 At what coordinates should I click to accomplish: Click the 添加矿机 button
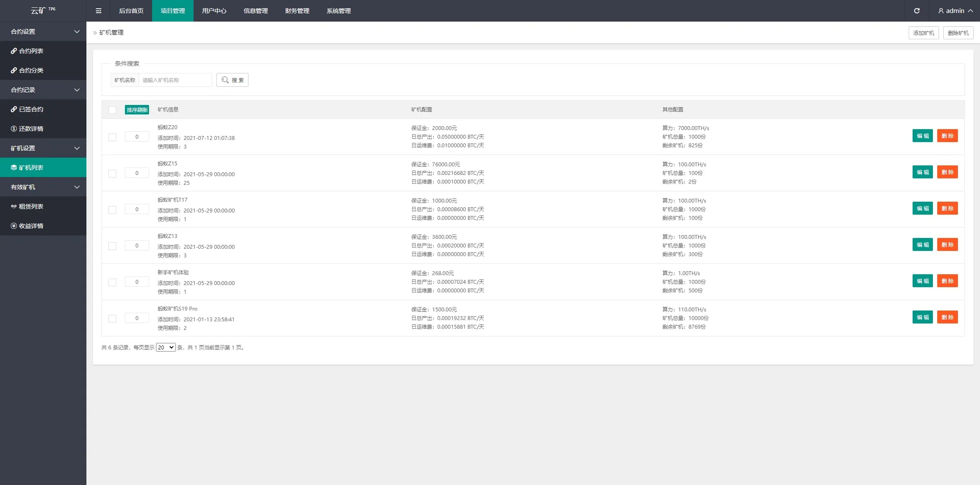(x=923, y=33)
